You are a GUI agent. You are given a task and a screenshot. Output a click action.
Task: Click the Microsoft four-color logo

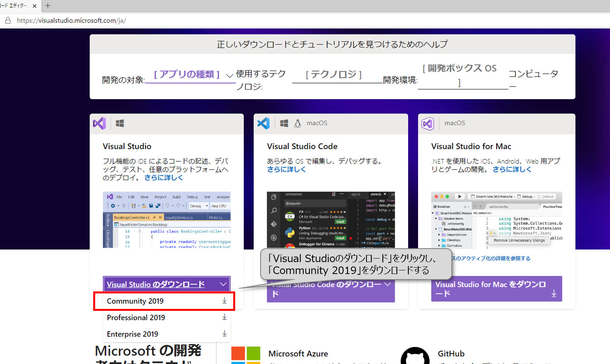click(246, 355)
